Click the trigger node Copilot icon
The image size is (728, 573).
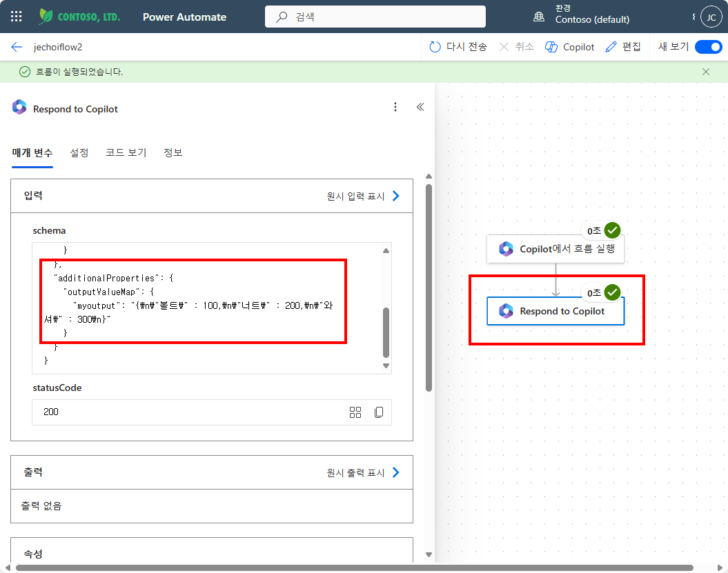point(506,249)
